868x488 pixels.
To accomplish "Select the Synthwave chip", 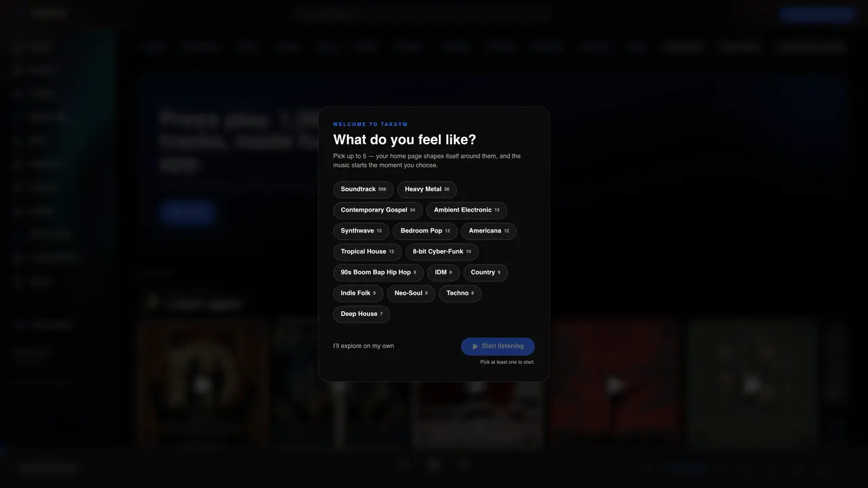I will coord(361,231).
